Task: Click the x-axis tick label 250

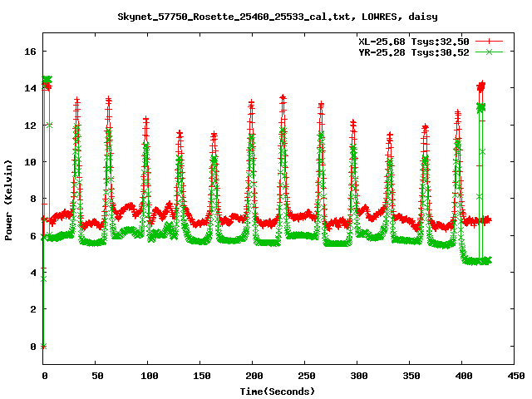Action: pyautogui.click(x=307, y=376)
